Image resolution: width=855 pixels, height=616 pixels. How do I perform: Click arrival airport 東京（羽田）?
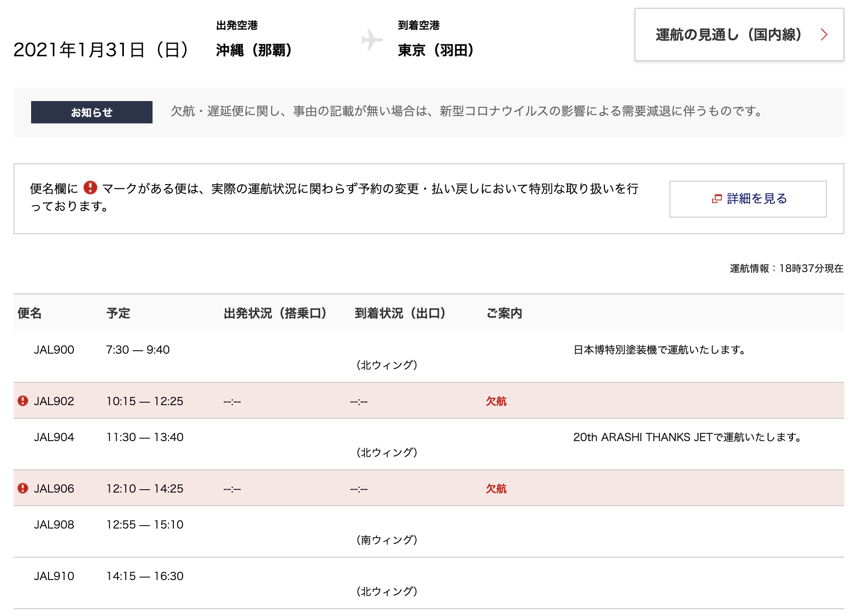[437, 50]
